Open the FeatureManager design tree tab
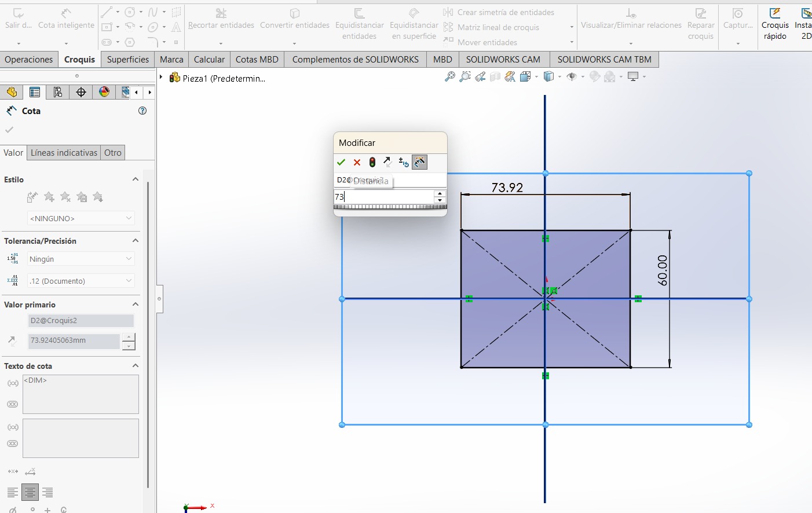 (x=12, y=92)
